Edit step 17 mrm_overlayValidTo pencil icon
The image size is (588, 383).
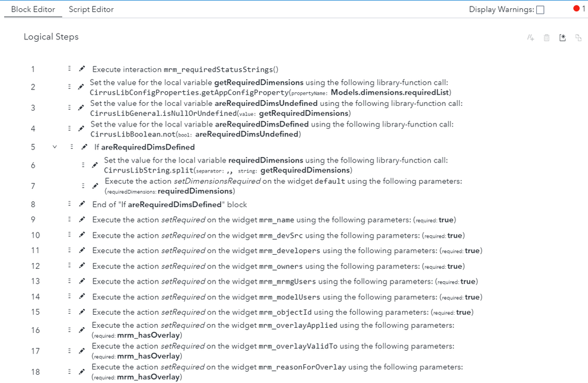point(82,351)
